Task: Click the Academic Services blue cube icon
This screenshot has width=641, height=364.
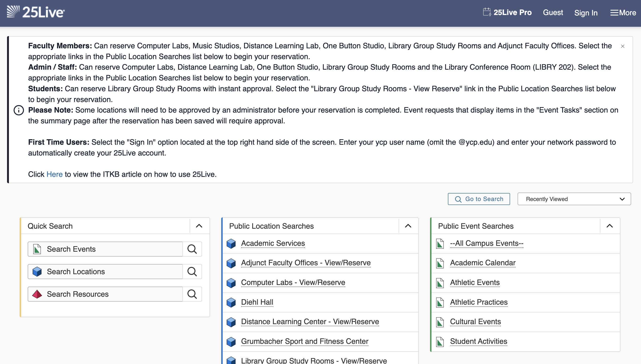Action: click(x=231, y=243)
